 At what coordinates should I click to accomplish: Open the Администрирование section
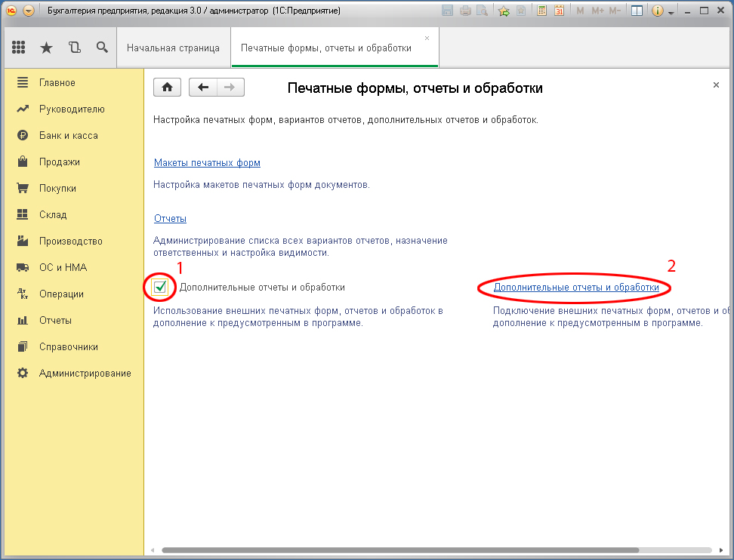[72, 374]
